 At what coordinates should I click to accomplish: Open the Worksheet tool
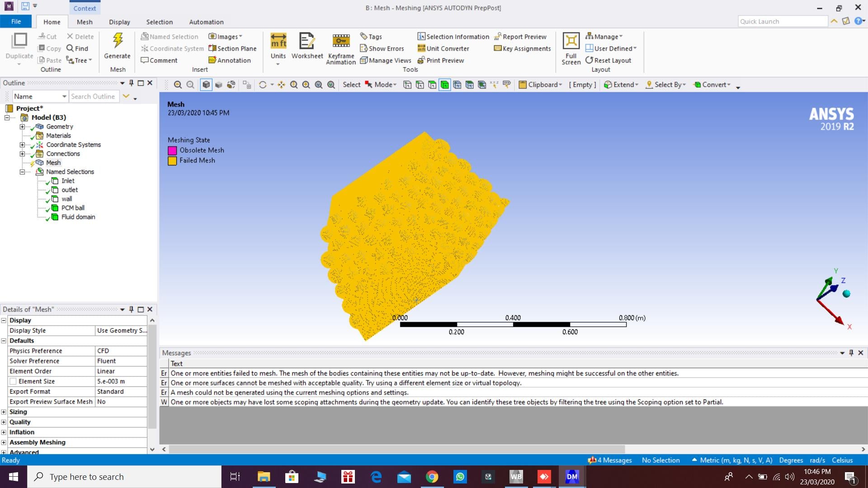point(307,41)
